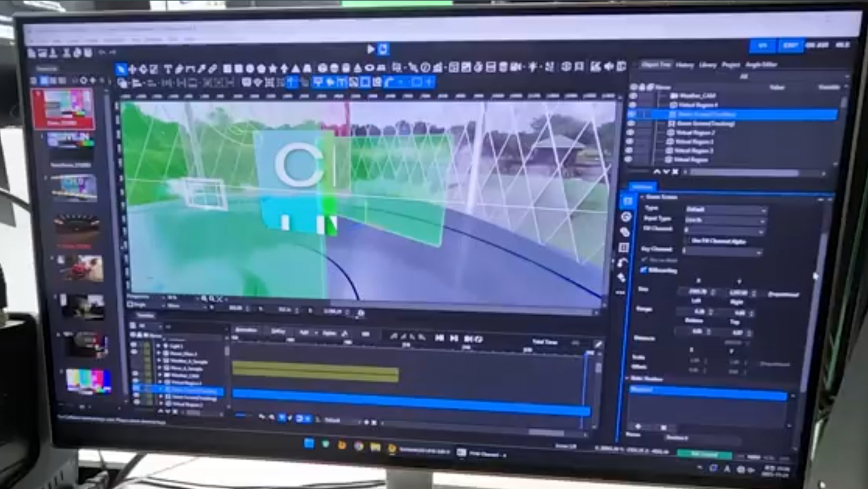Insert an up-arrow shape
Image resolution: width=868 pixels, height=489 pixels.
pos(284,68)
